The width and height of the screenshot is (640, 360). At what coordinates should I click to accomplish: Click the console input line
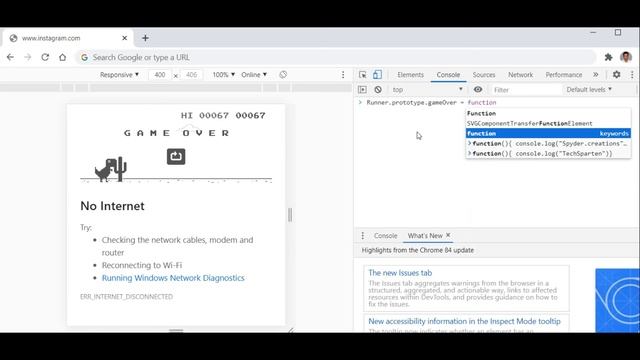coord(497,102)
